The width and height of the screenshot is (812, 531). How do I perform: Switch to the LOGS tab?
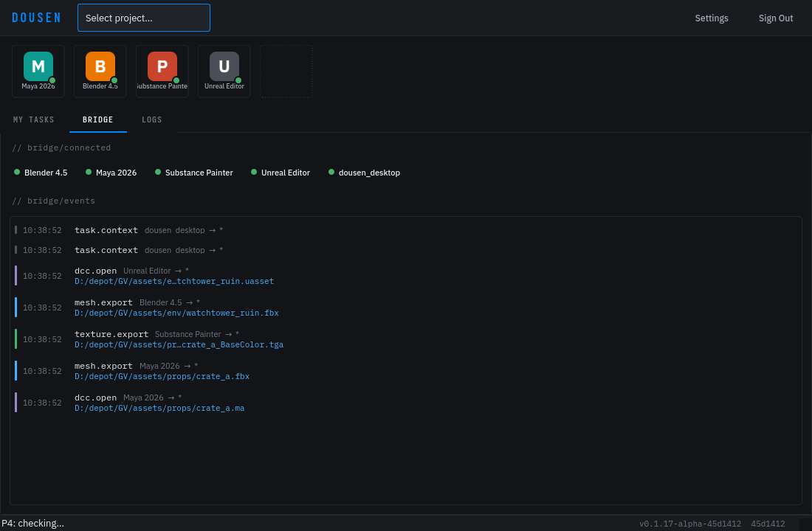coord(152,119)
